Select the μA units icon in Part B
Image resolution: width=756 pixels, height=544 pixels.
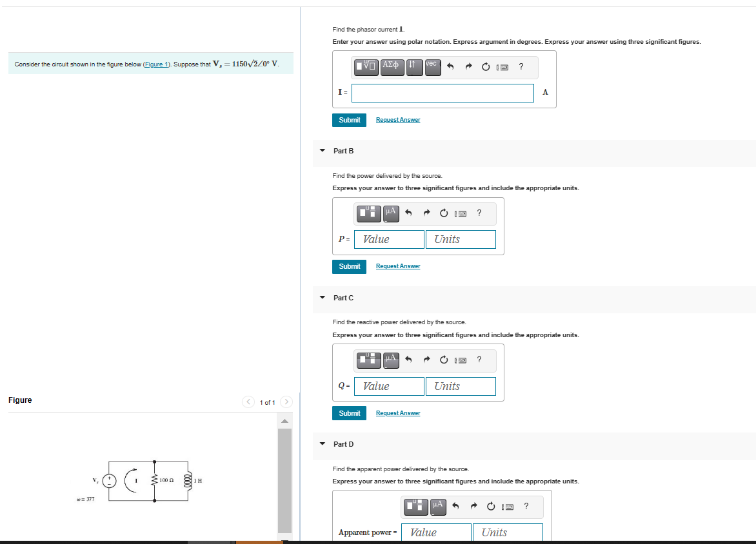click(x=390, y=213)
